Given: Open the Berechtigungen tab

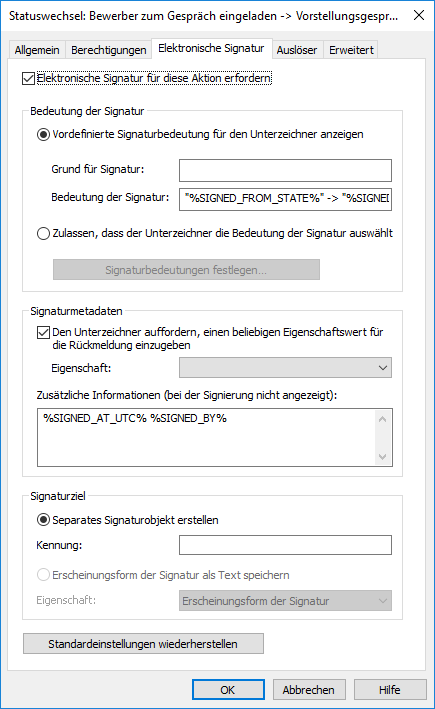Looking at the screenshot, I should point(109,50).
